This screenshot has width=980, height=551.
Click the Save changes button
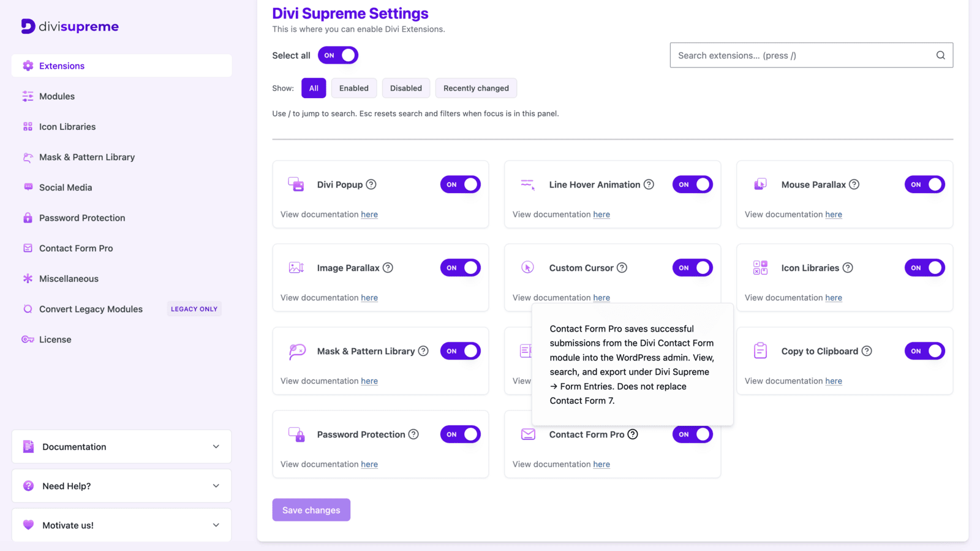click(311, 510)
